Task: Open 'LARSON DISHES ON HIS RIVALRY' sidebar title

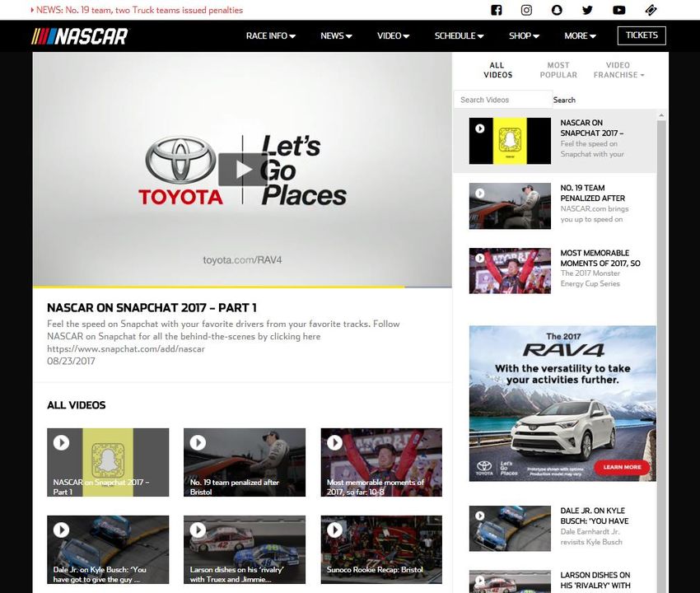Action: click(595, 580)
